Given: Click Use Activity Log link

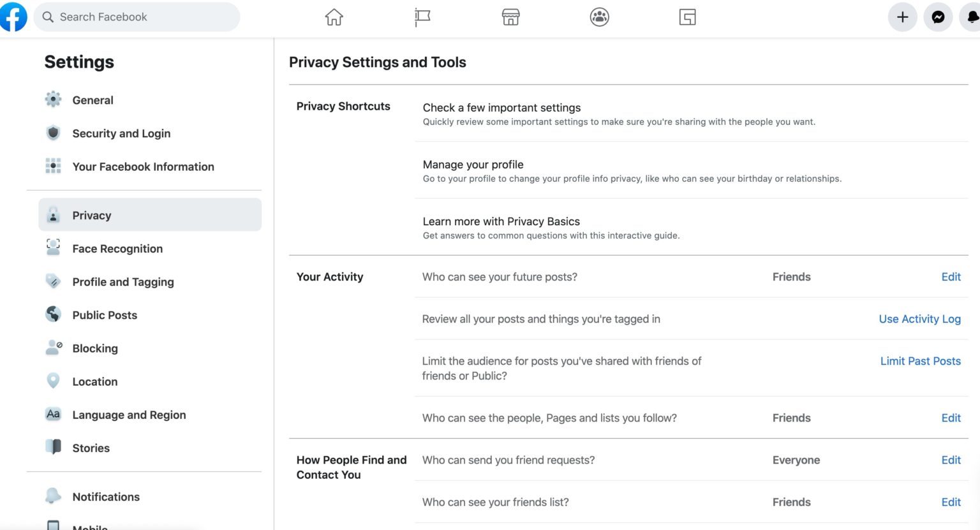Looking at the screenshot, I should pos(919,319).
